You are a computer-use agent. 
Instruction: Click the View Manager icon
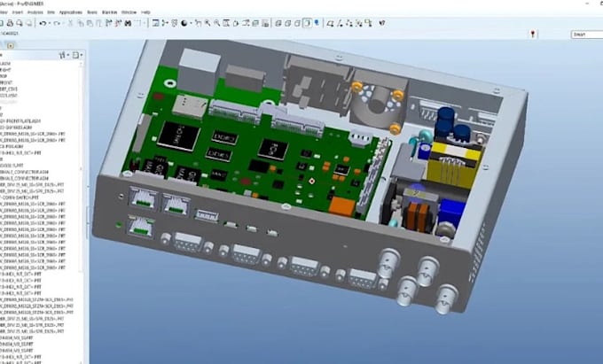point(265,23)
